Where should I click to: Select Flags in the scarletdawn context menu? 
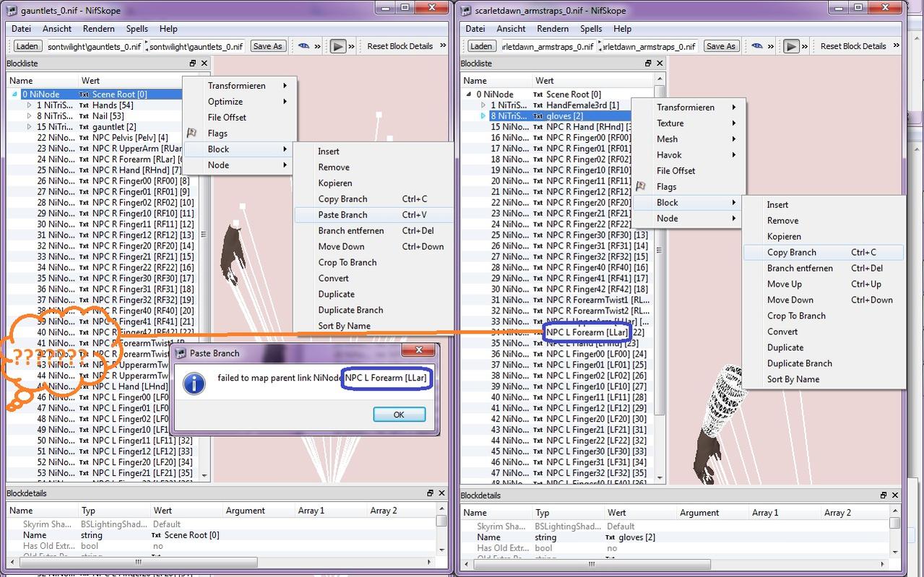(666, 186)
